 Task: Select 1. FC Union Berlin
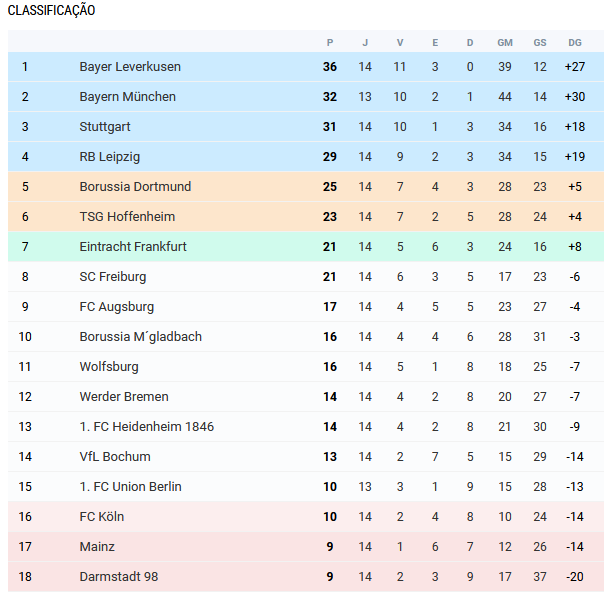tap(131, 487)
